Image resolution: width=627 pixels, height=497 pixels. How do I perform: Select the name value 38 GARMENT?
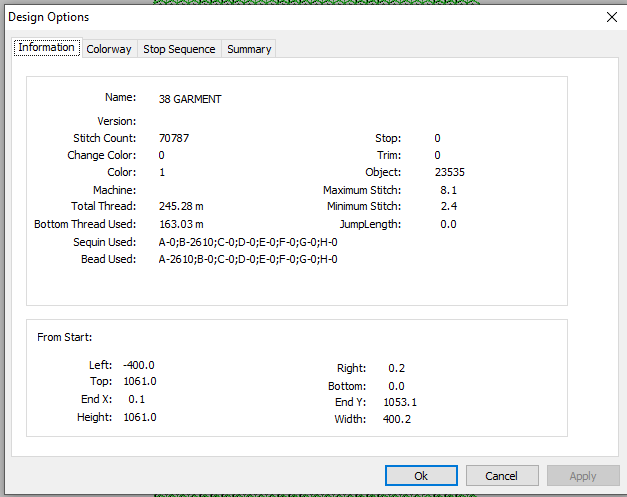click(190, 99)
